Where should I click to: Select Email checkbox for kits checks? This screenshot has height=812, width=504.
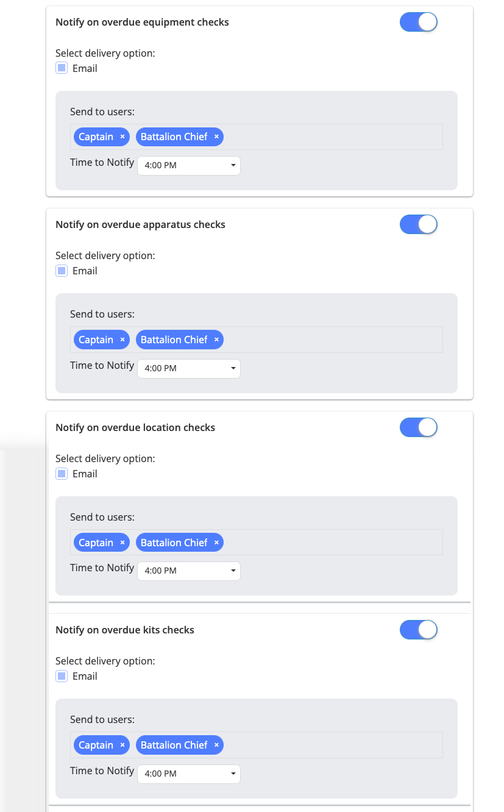pyautogui.click(x=62, y=676)
